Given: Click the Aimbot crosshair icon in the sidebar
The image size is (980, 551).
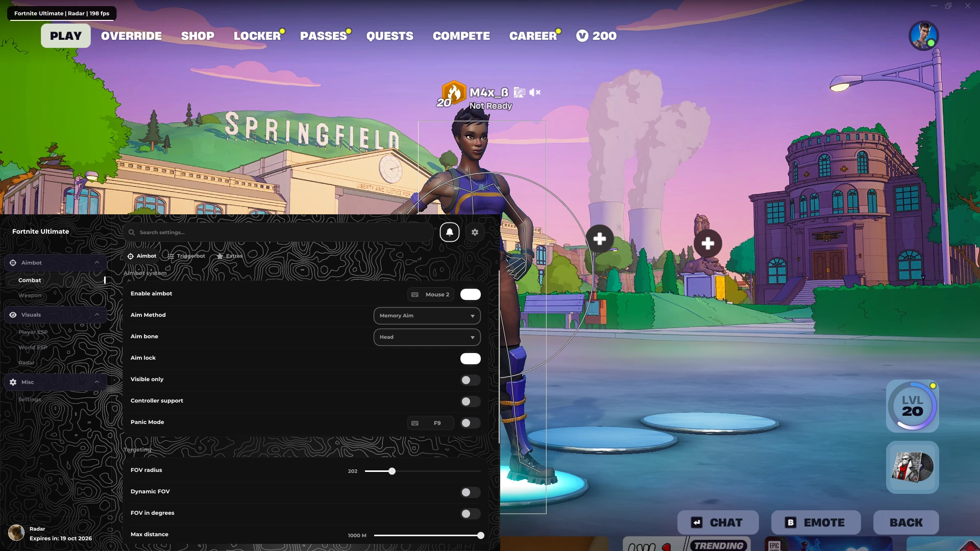Looking at the screenshot, I should click(x=13, y=263).
